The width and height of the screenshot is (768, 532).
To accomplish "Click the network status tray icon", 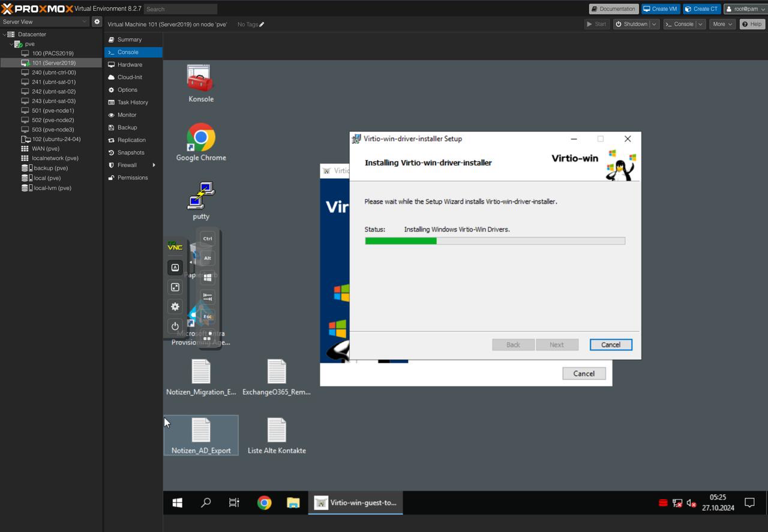I will tap(677, 503).
